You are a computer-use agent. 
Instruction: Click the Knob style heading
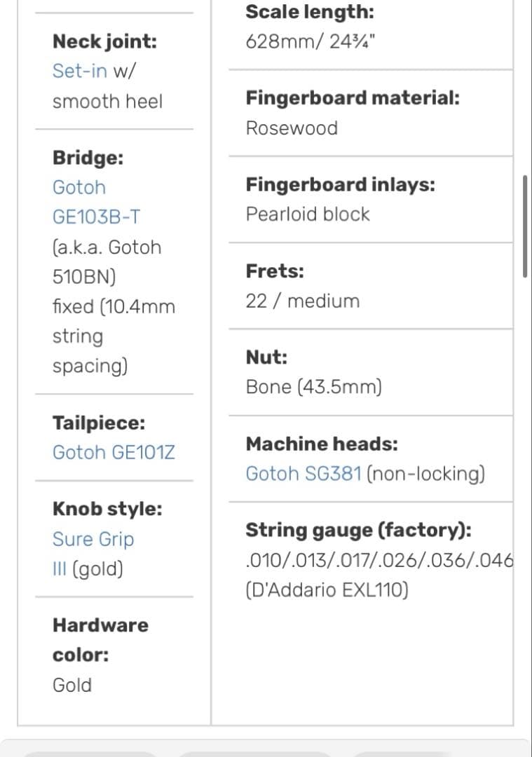[107, 510]
